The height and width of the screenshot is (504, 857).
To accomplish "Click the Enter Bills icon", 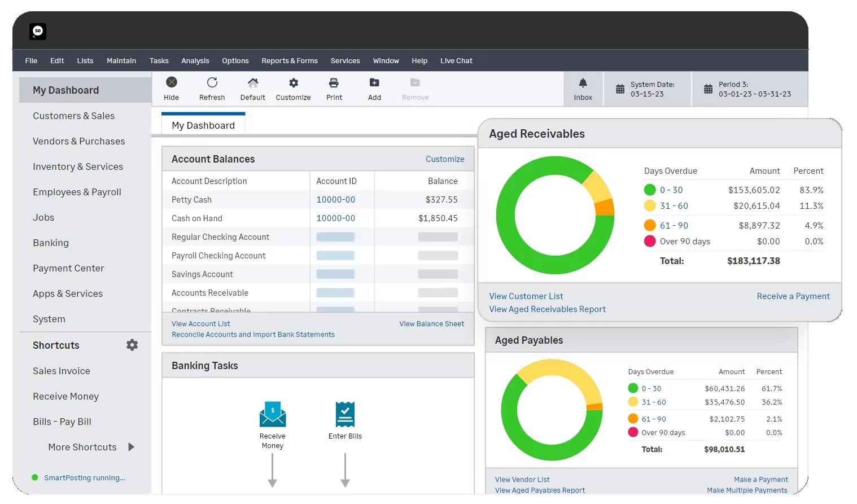I will coord(345,414).
